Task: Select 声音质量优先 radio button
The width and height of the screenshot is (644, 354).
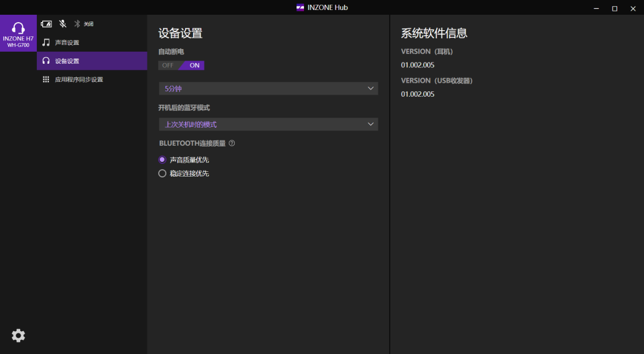Action: 162,159
